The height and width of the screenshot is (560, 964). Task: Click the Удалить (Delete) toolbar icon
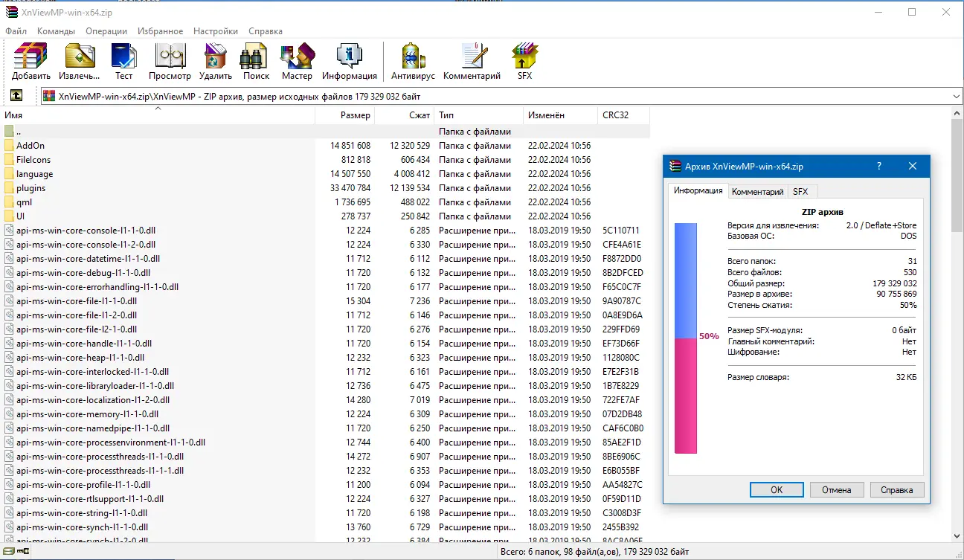pyautogui.click(x=216, y=62)
